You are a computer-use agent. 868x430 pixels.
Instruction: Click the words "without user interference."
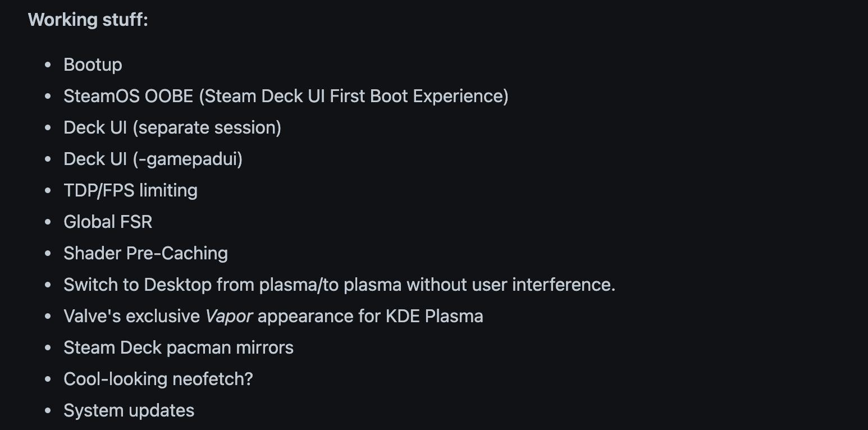pyautogui.click(x=511, y=285)
